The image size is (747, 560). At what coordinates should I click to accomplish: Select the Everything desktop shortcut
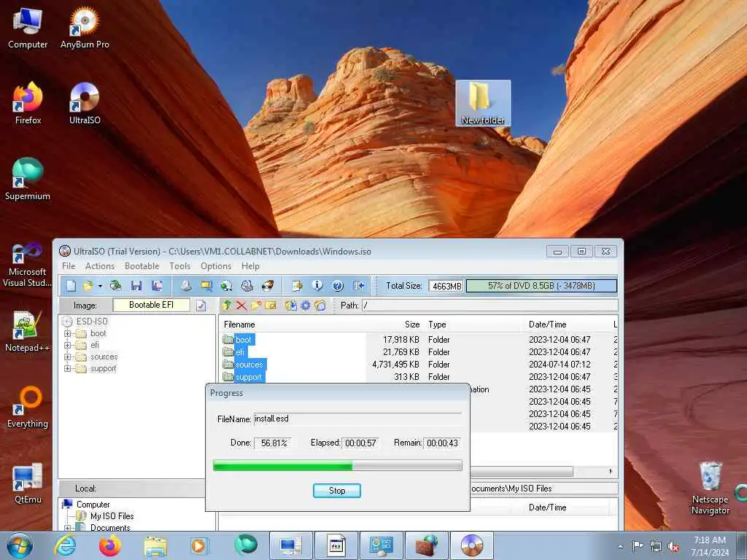(x=28, y=407)
